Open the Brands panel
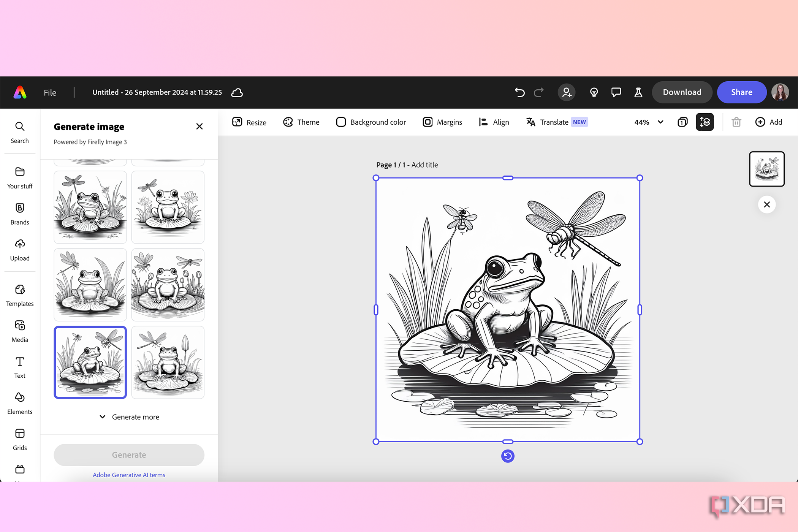Viewport: 798px width, 532px height. tap(20, 214)
